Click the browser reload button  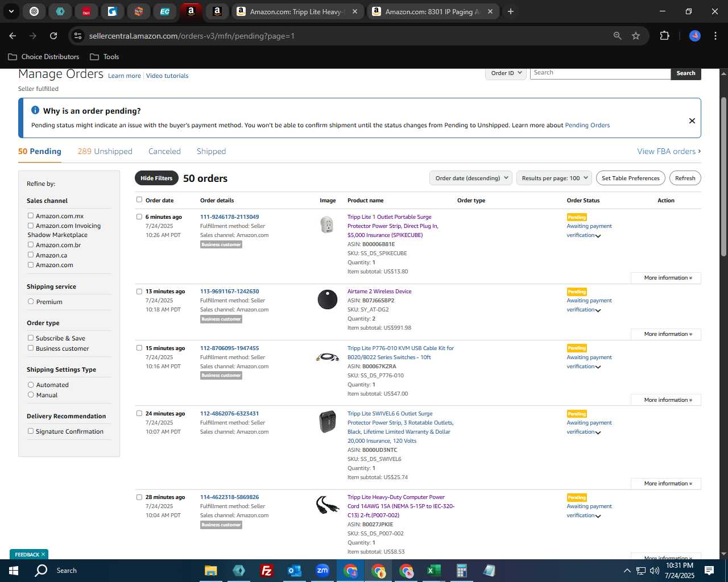pyautogui.click(x=53, y=36)
